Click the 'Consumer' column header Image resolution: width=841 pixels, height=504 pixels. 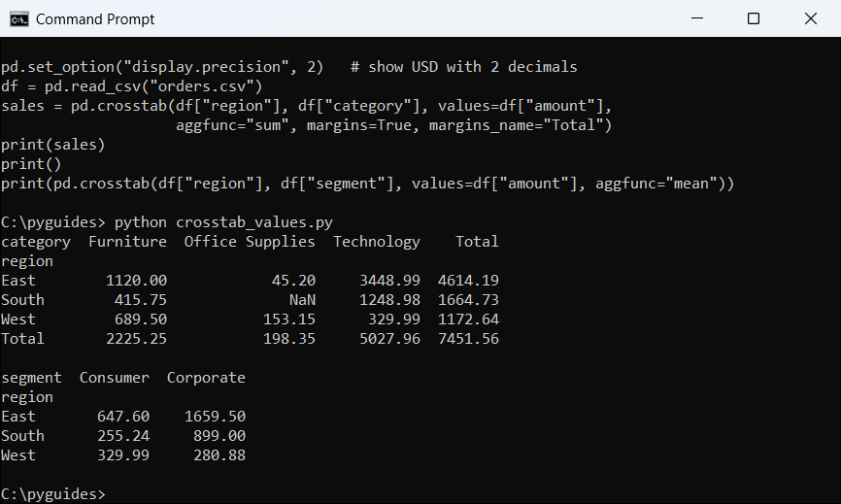click(115, 378)
